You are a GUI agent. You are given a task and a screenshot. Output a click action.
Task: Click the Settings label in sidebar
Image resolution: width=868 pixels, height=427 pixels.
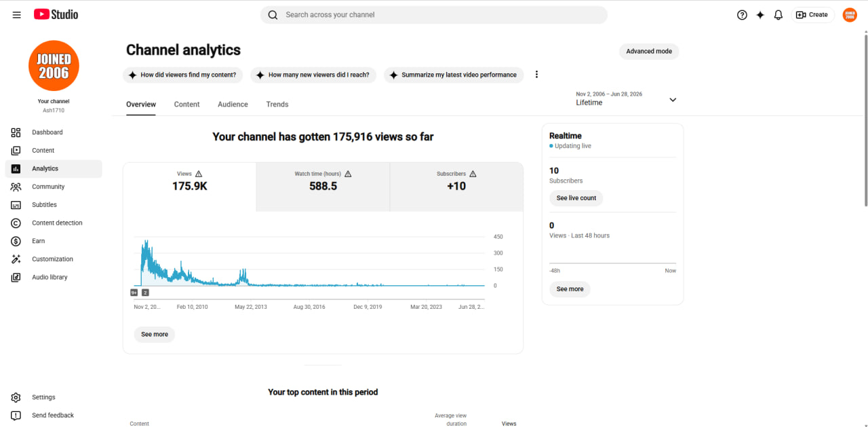pyautogui.click(x=43, y=397)
